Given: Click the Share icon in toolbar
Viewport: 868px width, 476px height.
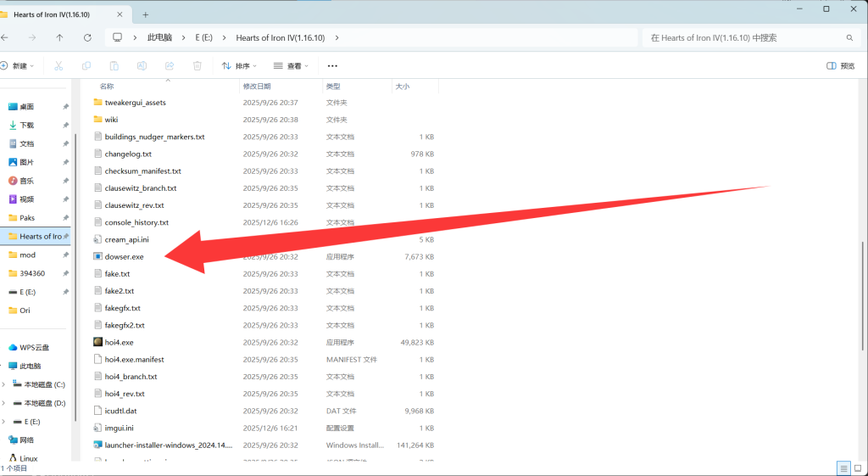Looking at the screenshot, I should coord(170,65).
